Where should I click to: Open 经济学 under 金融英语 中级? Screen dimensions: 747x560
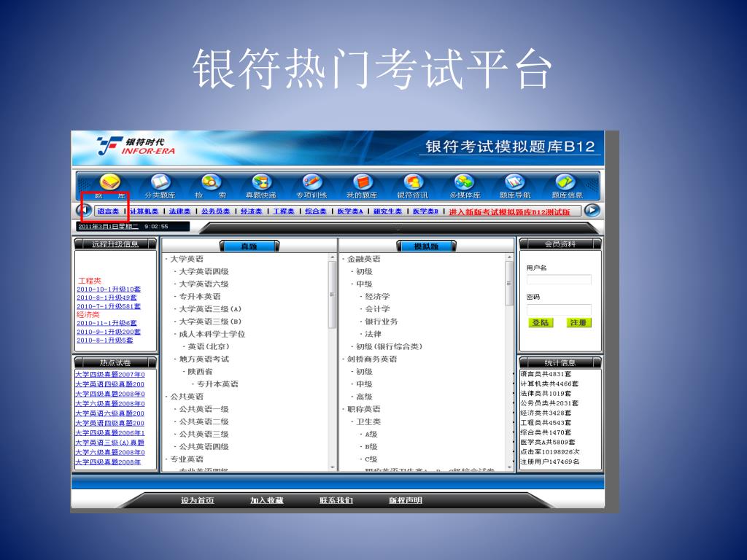(377, 296)
